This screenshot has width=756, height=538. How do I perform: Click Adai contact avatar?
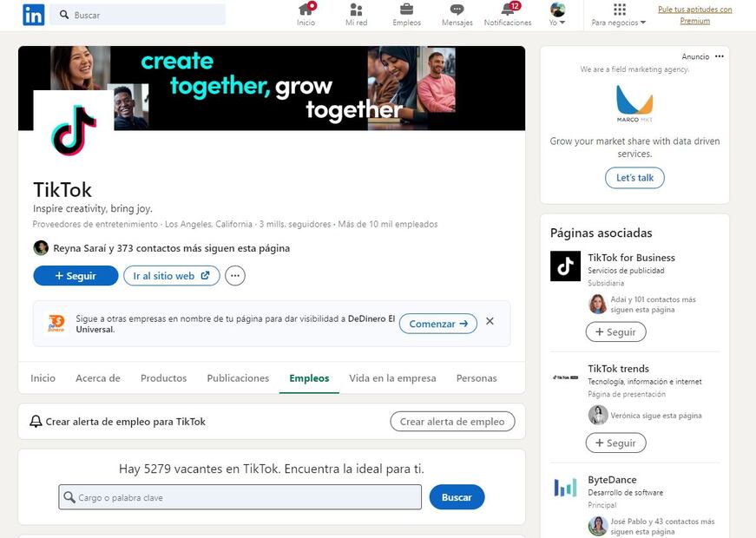point(598,305)
